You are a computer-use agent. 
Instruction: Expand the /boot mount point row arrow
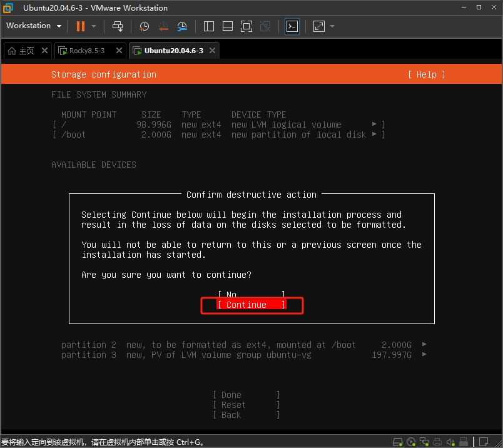pos(374,134)
